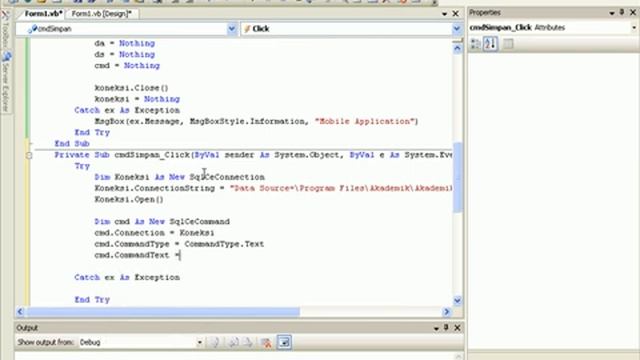This screenshot has width=640, height=360.
Task: Click the koneksi = Nothing line
Action: pos(137,99)
